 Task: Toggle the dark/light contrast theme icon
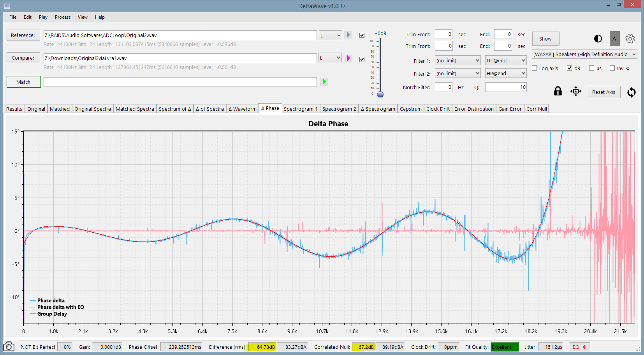(x=598, y=39)
